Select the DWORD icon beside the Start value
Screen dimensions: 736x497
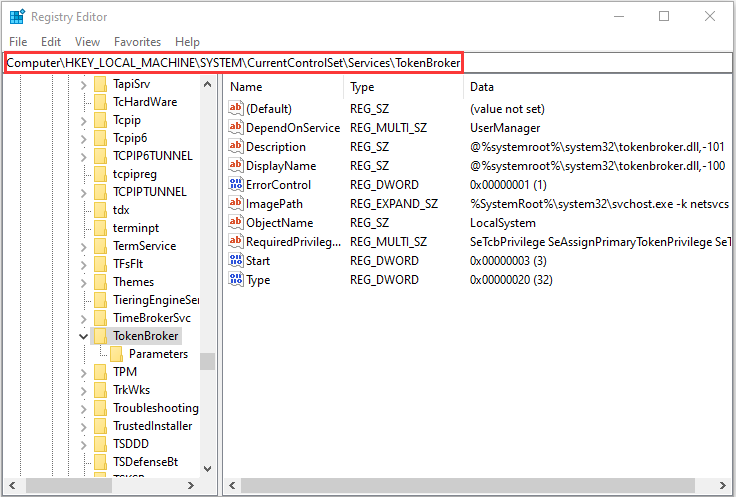(x=236, y=261)
